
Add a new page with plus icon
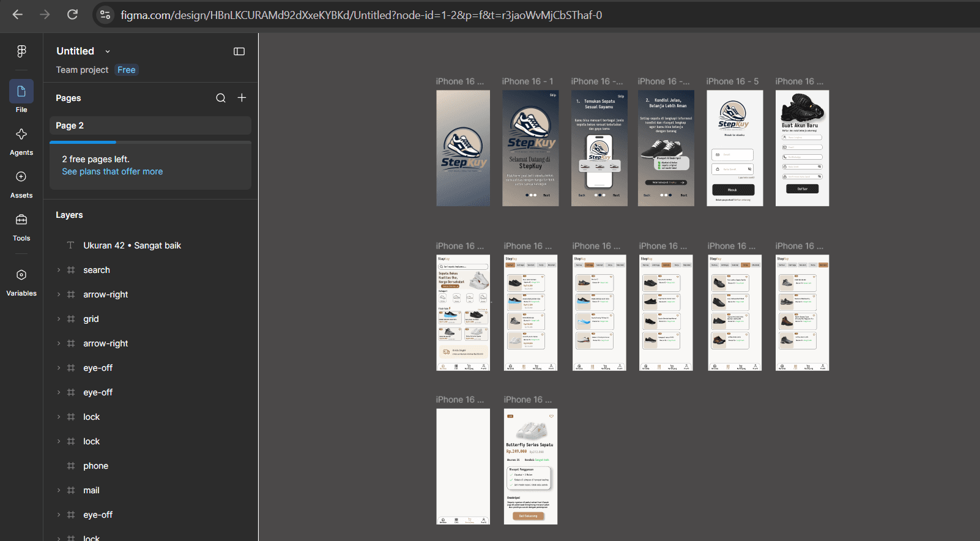click(242, 98)
